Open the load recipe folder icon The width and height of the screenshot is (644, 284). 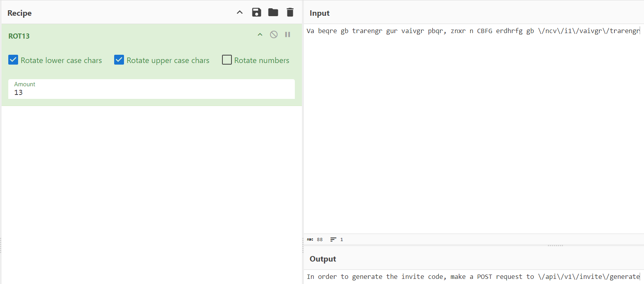[273, 13]
